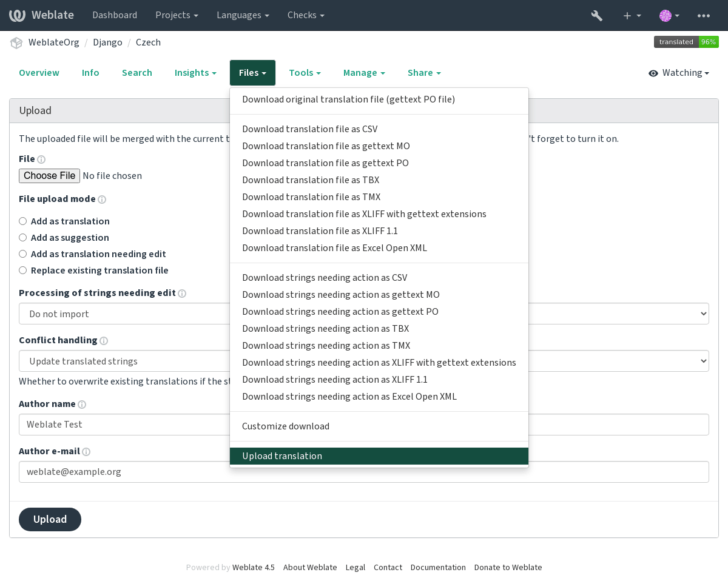Select Add as translation needing edit
The image size is (728, 578).
[22, 254]
